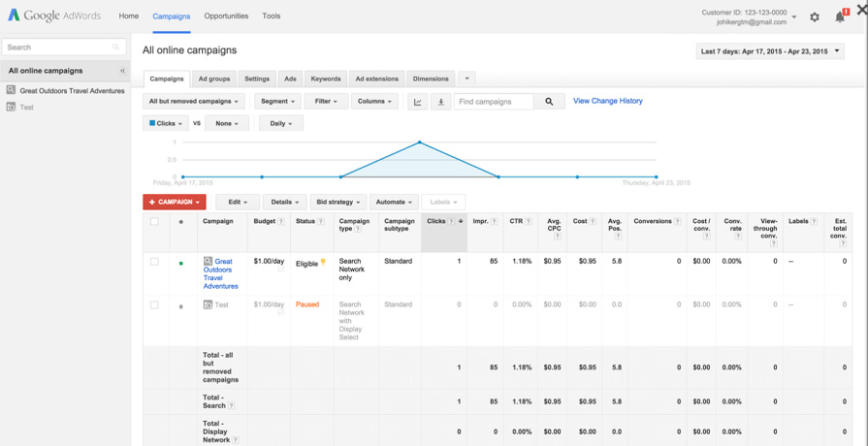This screenshot has width=868, height=446.
Task: Open the Edit dropdown
Action: pos(238,202)
